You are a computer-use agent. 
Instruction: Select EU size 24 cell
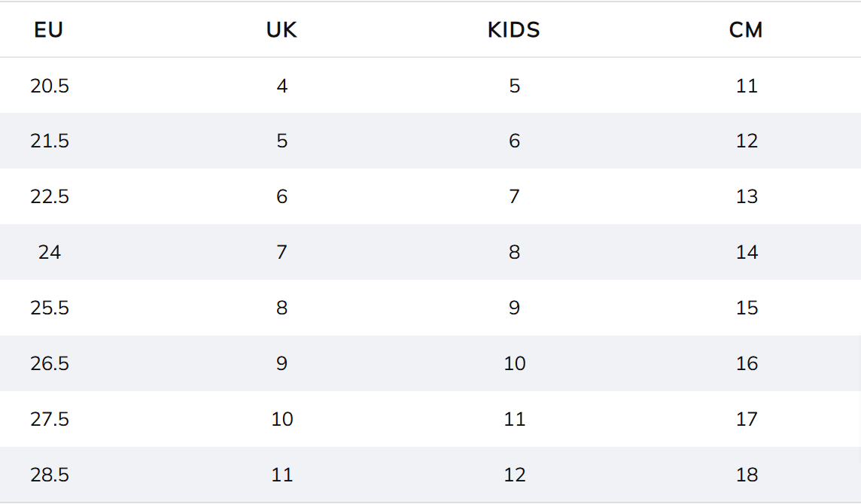pyautogui.click(x=50, y=252)
